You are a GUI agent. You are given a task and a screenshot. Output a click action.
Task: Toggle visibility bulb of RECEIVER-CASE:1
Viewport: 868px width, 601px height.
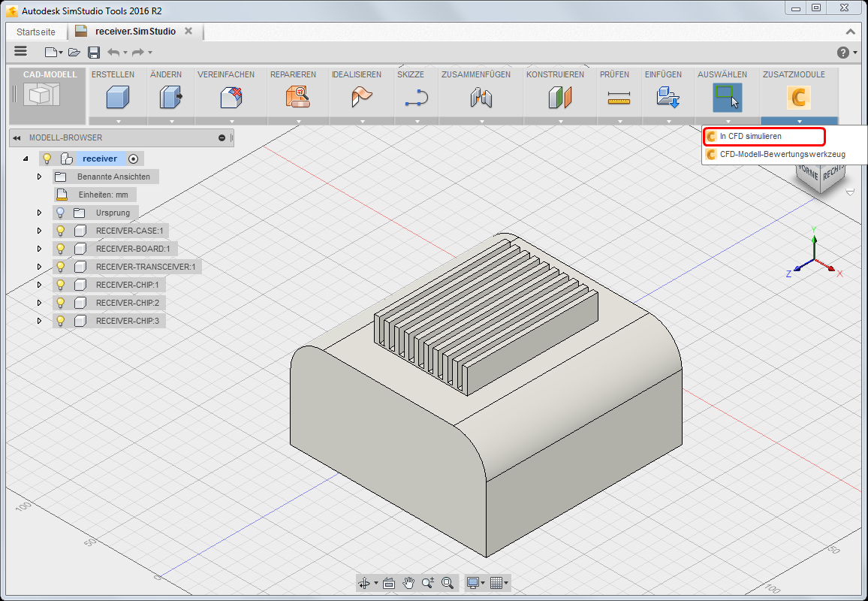tap(61, 231)
